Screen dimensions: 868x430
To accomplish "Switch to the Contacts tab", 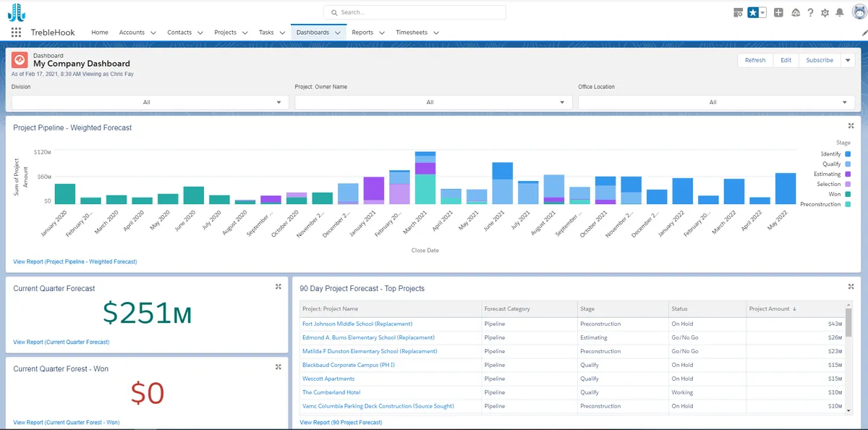I will coord(179,33).
